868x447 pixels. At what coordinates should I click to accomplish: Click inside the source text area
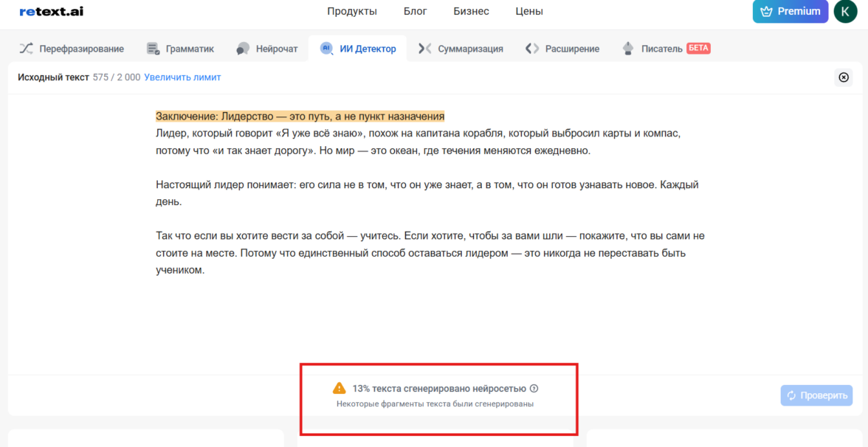(428, 317)
